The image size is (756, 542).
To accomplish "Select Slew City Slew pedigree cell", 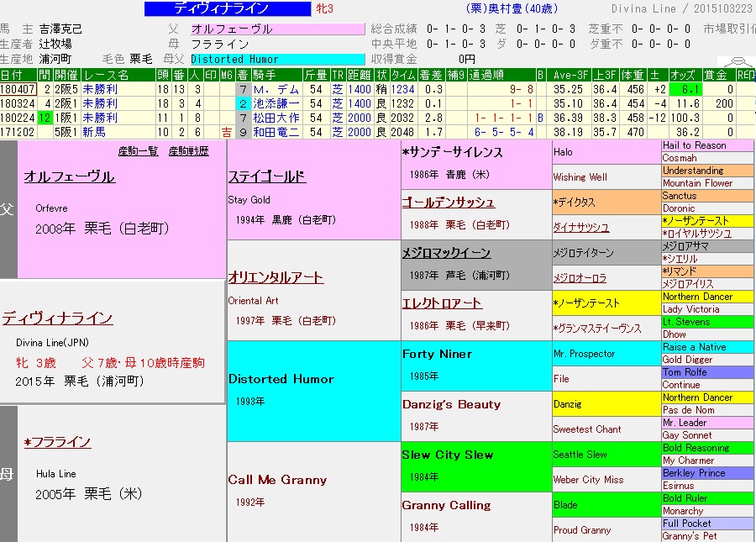I will (476, 466).
